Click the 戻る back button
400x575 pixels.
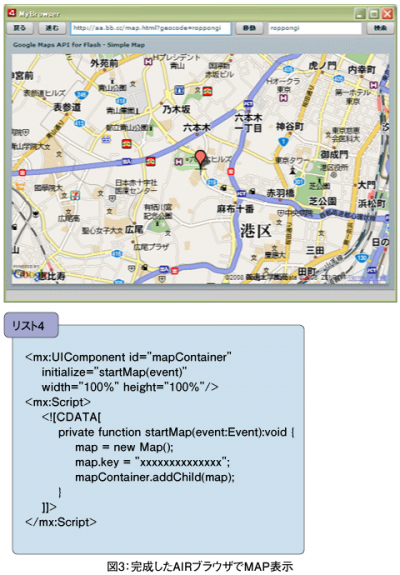19,28
